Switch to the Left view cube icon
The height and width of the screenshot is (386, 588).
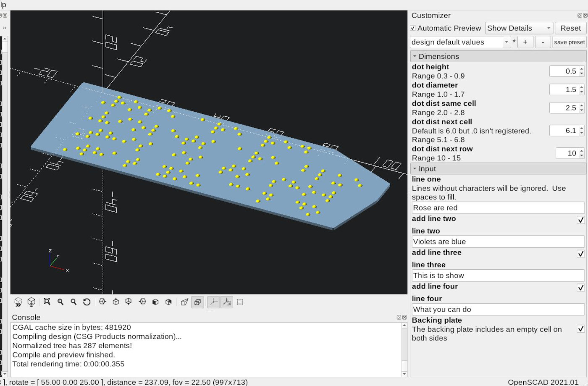click(142, 302)
